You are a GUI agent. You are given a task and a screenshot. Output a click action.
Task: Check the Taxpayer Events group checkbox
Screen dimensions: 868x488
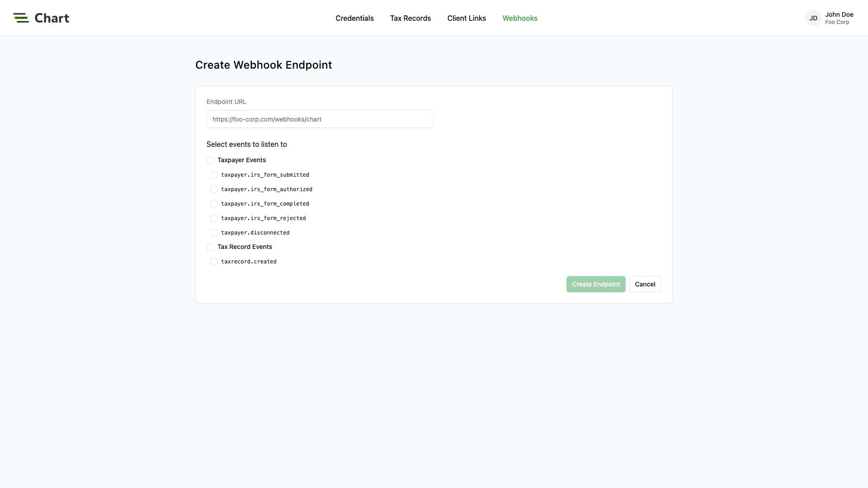[x=210, y=160]
